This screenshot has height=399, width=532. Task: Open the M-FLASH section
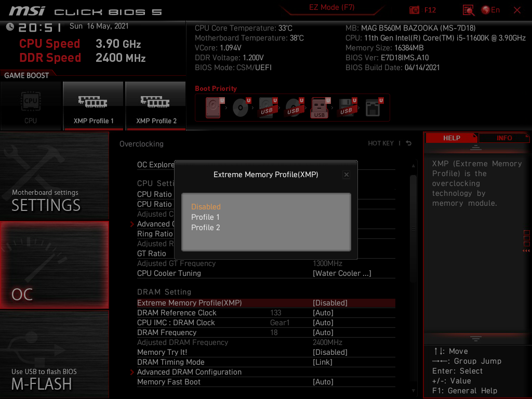pyautogui.click(x=54, y=354)
